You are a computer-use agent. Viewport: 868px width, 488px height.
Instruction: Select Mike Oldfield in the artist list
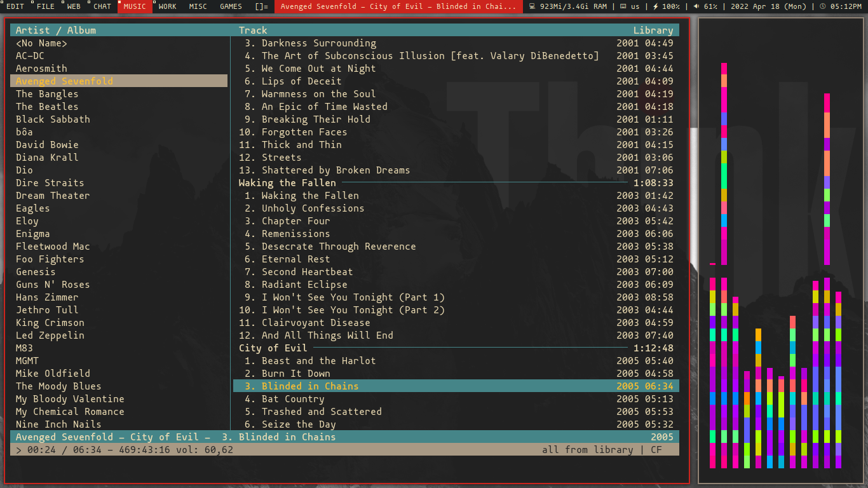[119, 374]
